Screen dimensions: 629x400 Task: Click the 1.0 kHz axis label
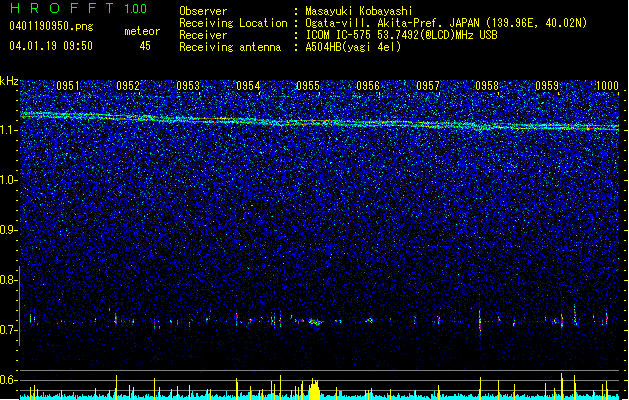[x=9, y=180]
